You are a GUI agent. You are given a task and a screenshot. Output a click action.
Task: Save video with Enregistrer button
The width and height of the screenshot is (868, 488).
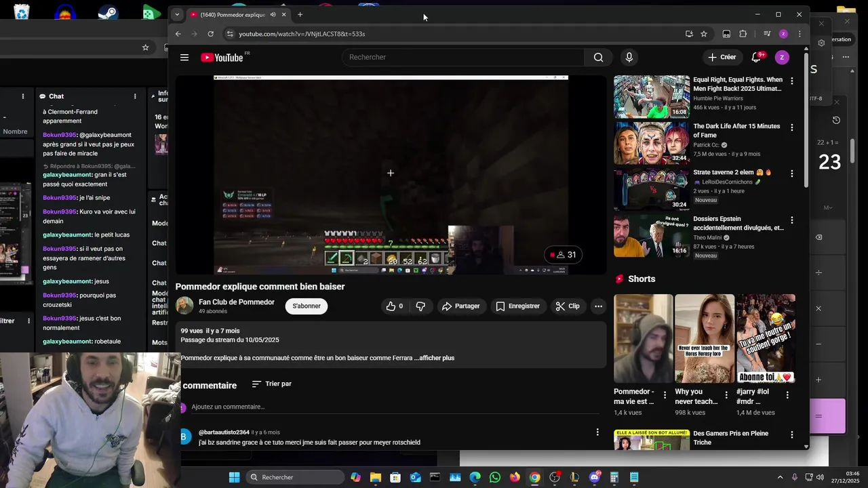(x=518, y=306)
